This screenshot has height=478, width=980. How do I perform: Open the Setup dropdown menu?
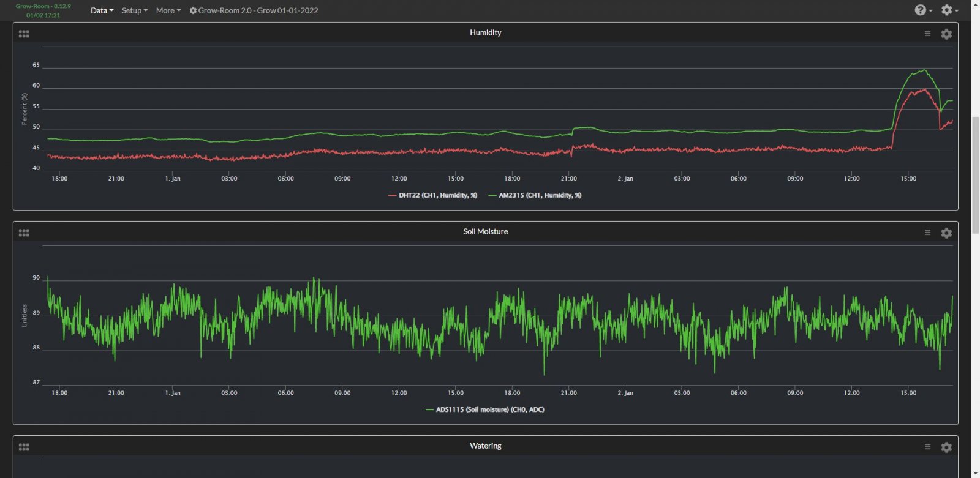coord(134,10)
